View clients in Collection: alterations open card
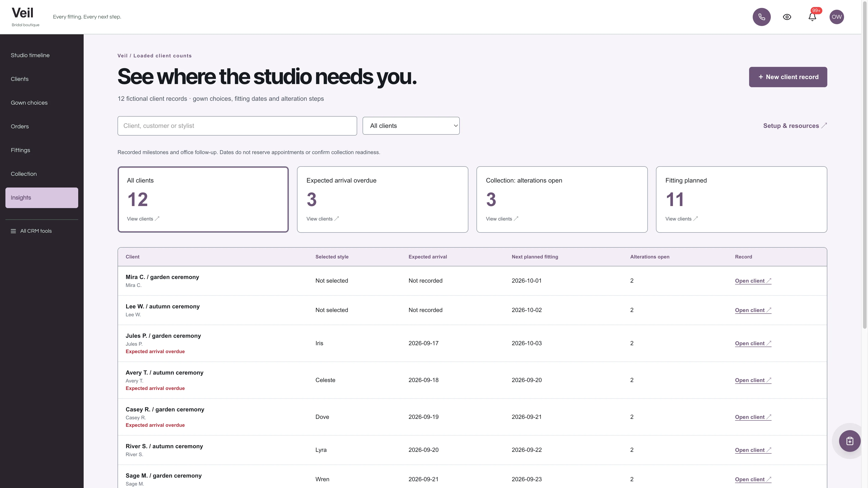 click(502, 219)
